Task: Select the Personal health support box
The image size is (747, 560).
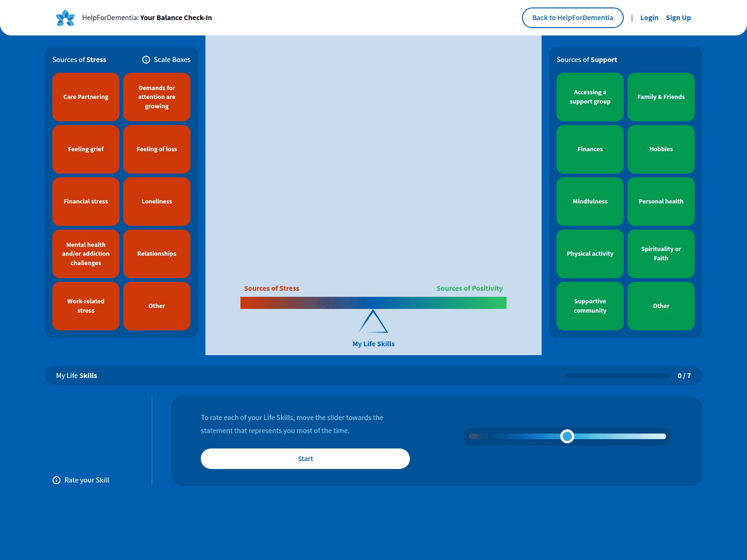Action: click(661, 202)
